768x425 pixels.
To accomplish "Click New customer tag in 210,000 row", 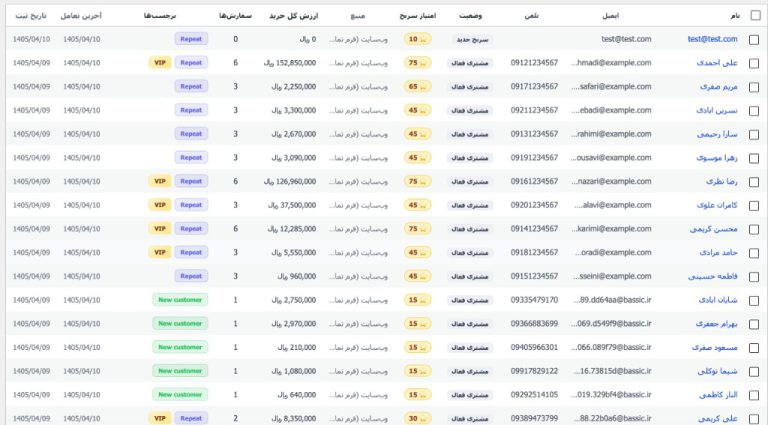I will coord(180,347).
